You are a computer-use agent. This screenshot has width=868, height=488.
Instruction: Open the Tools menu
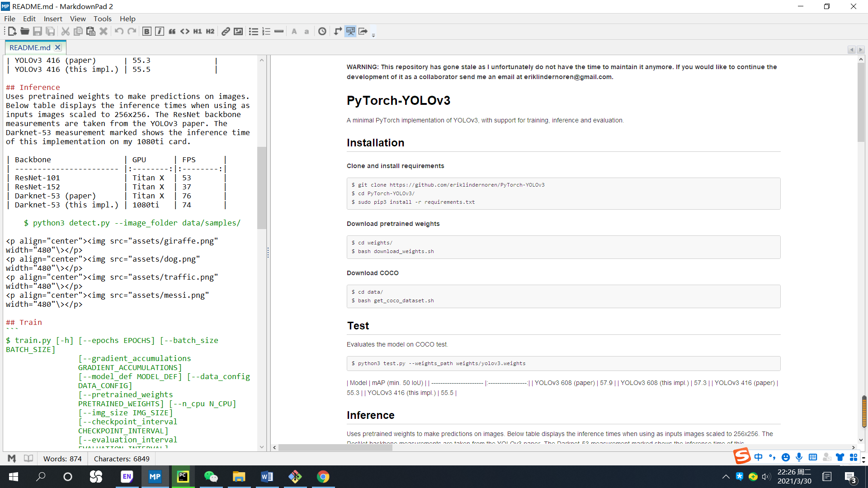(x=103, y=19)
